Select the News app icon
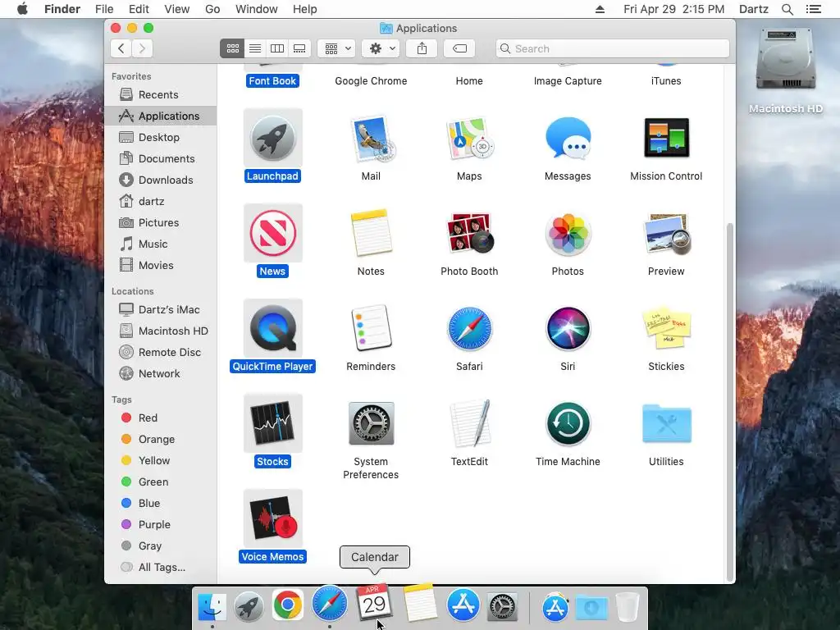Image resolution: width=840 pixels, height=630 pixels. click(x=272, y=233)
